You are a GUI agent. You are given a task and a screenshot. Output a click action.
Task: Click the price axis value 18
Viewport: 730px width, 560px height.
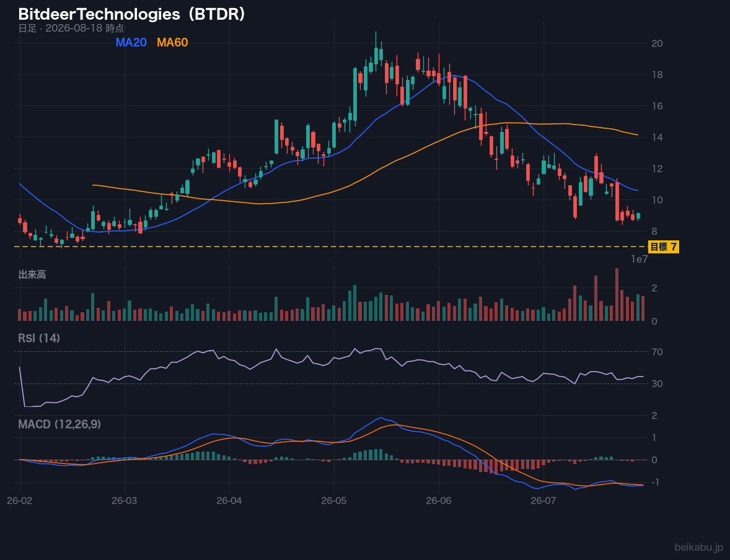657,74
